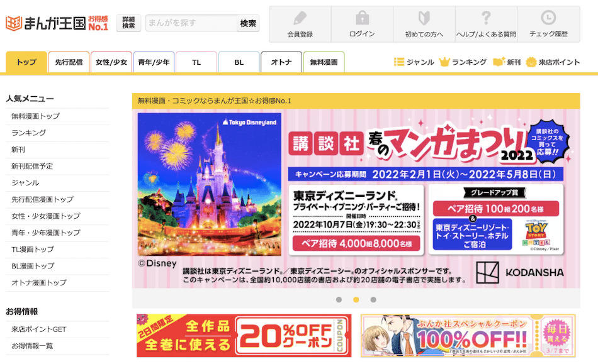Viewport: 598px width, 364px height.
Task: Switch to the TL tab
Action: click(196, 62)
